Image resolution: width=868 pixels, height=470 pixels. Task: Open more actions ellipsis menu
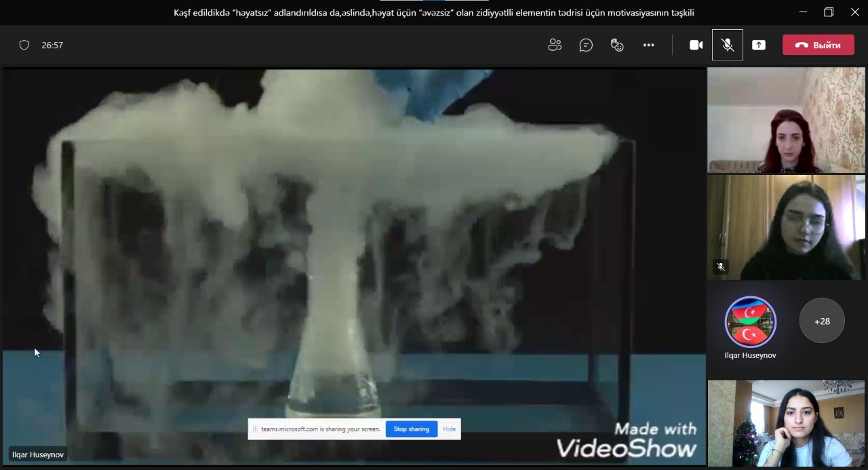[x=648, y=45]
